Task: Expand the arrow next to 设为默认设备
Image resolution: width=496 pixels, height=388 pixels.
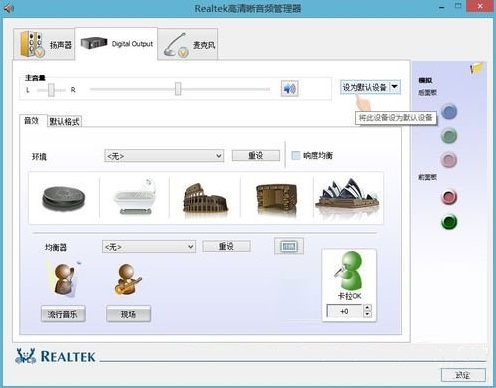Action: [x=395, y=87]
